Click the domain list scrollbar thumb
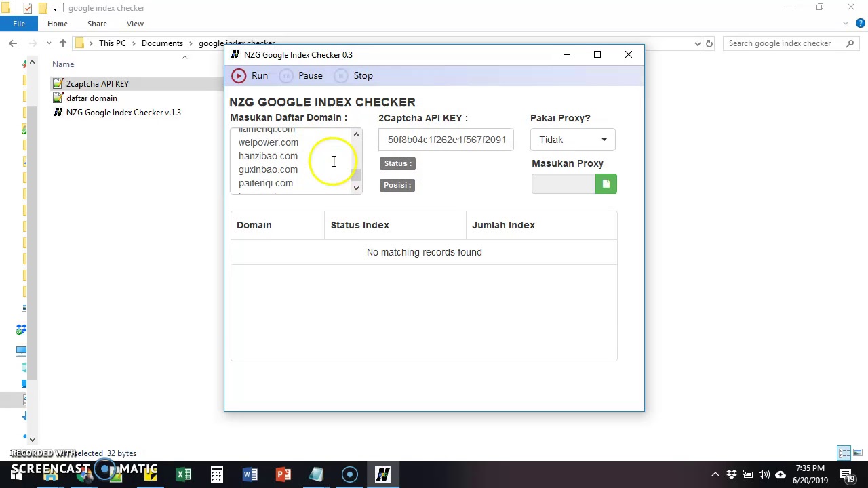Screen dimensions: 868x488 pos(356,175)
